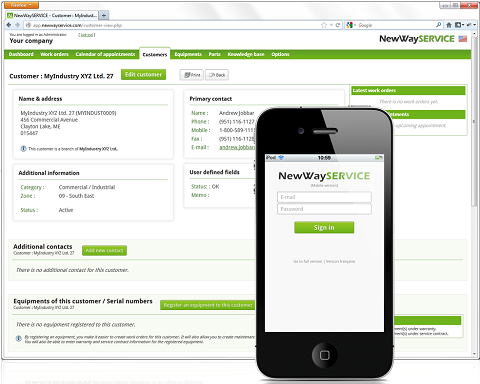This screenshot has width=480, height=384.
Task: Switch language via the flag icon
Action: coord(463,39)
